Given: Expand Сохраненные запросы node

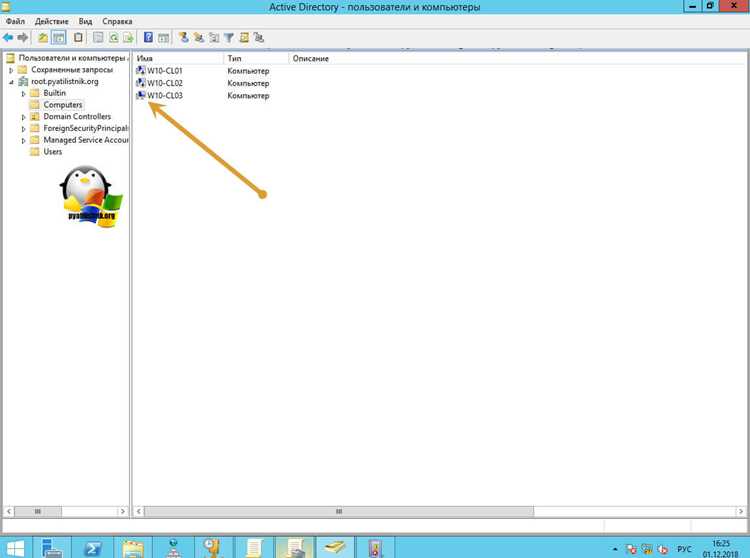Looking at the screenshot, I should pyautogui.click(x=11, y=70).
